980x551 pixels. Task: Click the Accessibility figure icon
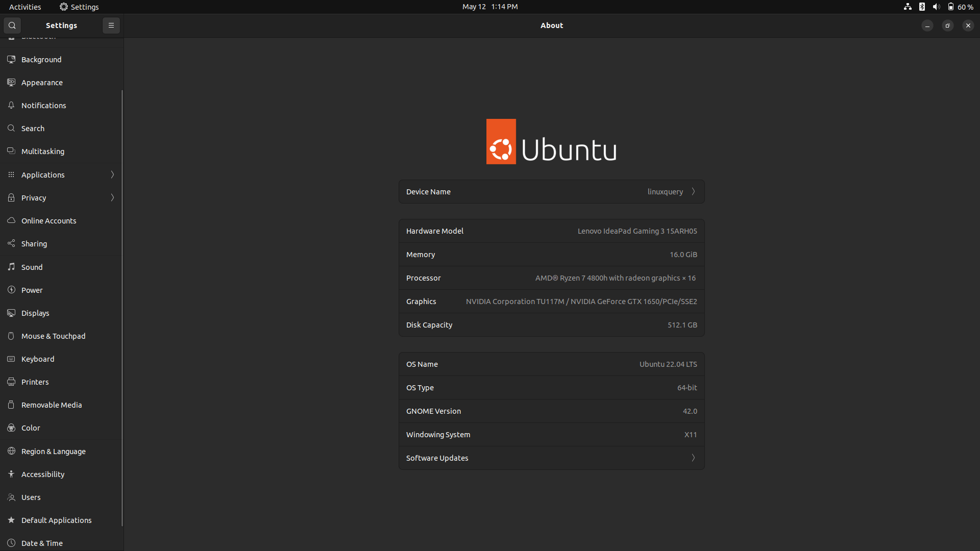click(x=11, y=474)
